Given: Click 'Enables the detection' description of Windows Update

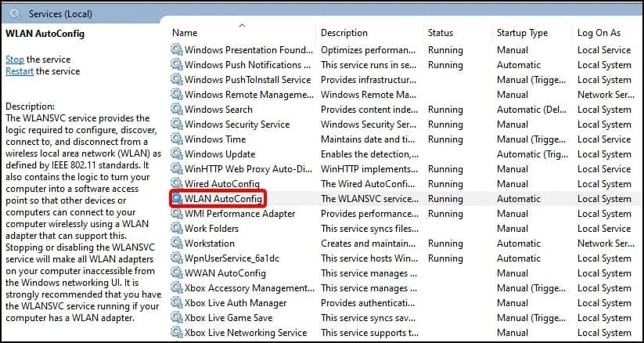Looking at the screenshot, I should coord(369,154).
